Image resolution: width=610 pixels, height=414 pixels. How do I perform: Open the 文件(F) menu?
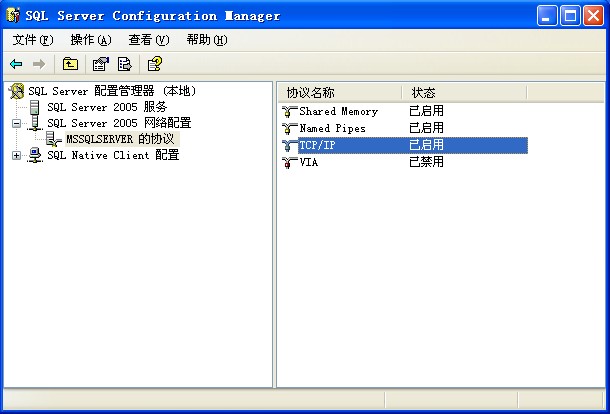click(33, 40)
